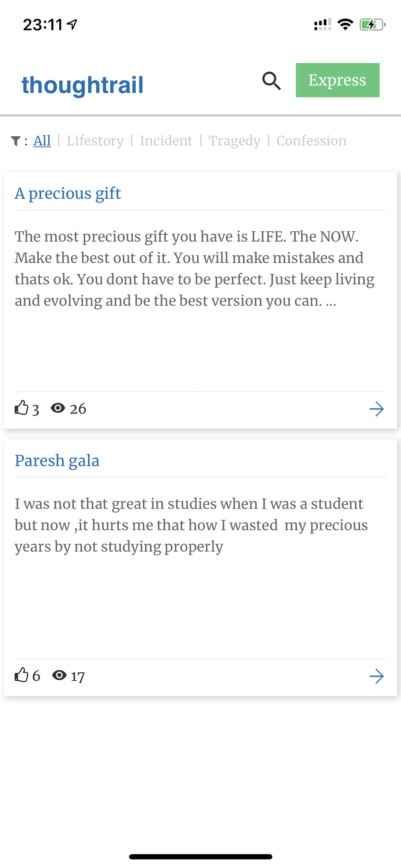Screen dimensions: 401x868
Task: Go to thoughtrail home logo
Action: point(83,85)
